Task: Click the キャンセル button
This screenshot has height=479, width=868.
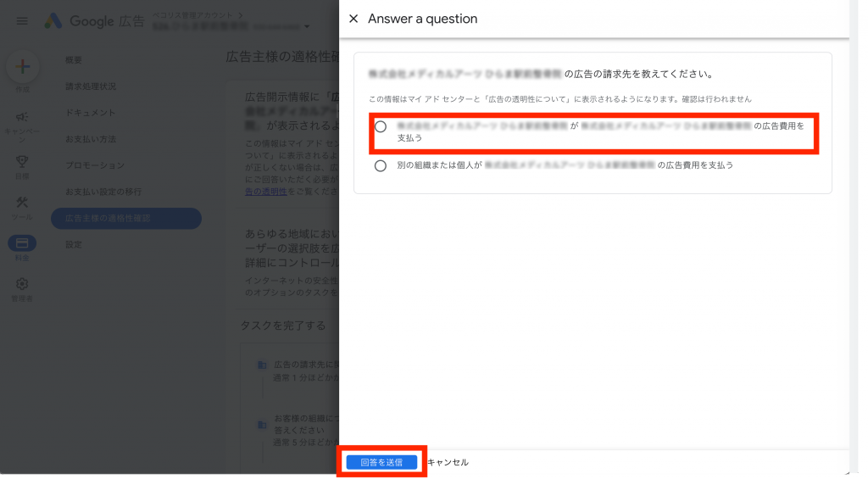Action: (448, 462)
